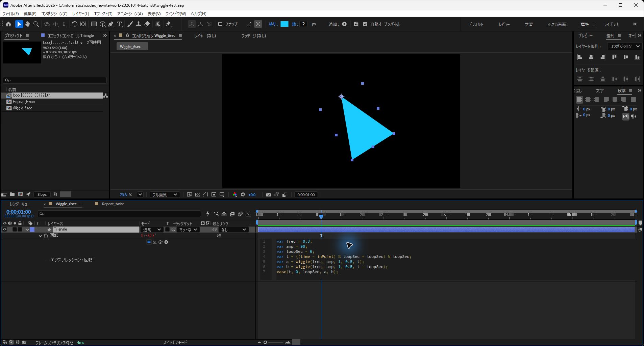Uncheck the auto-open panel checkbox
The image size is (644, 346).
pos(365,24)
